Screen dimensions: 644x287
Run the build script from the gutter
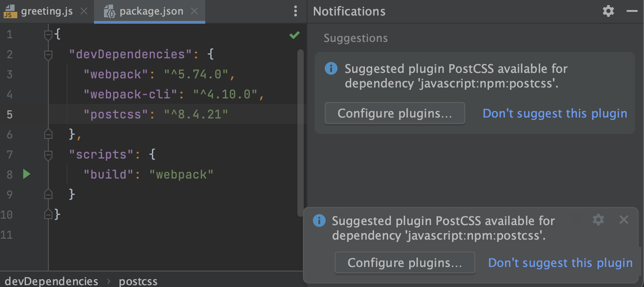pyautogui.click(x=26, y=174)
